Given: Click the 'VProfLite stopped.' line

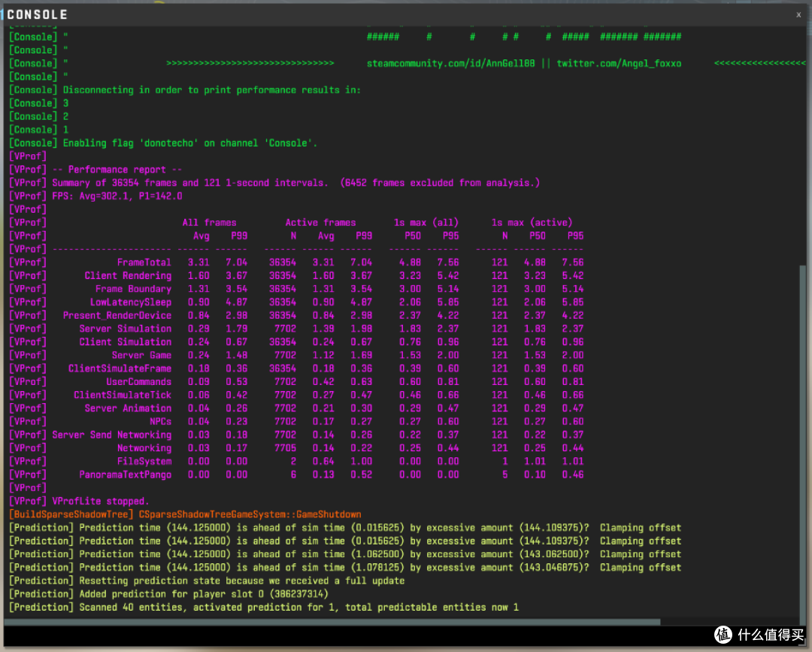Looking at the screenshot, I should click(101, 502).
